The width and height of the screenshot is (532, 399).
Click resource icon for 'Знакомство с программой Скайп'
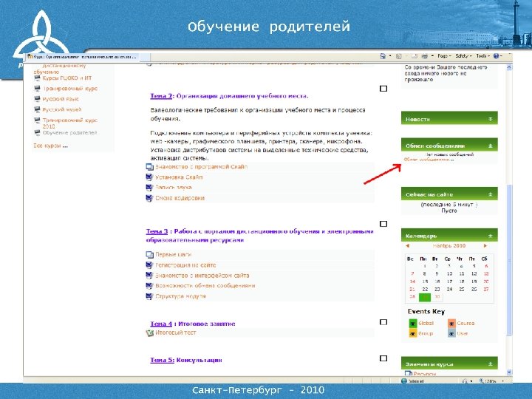coord(149,167)
